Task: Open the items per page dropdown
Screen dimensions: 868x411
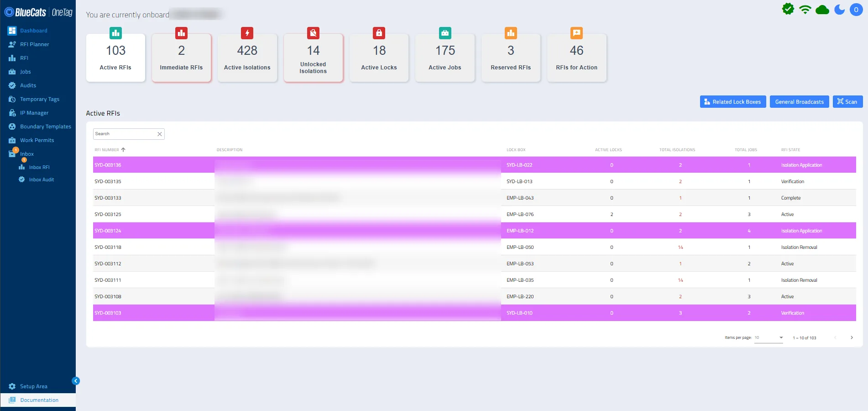Action: click(x=769, y=338)
